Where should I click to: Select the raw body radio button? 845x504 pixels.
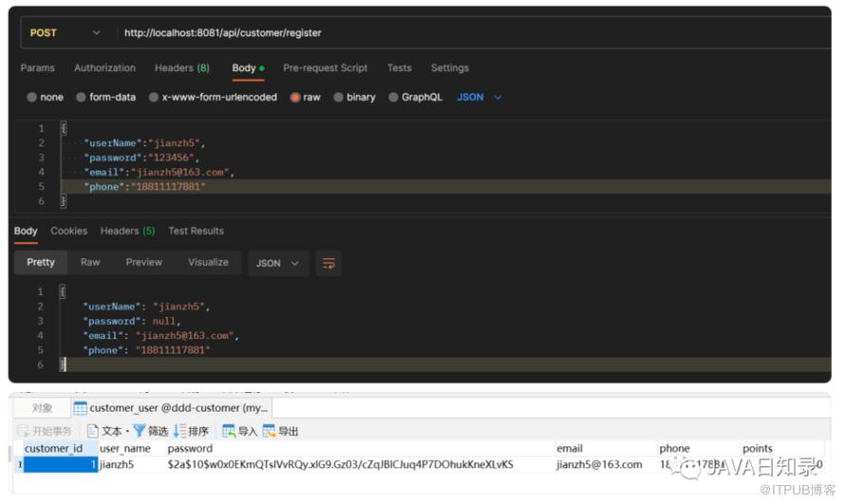[295, 98]
